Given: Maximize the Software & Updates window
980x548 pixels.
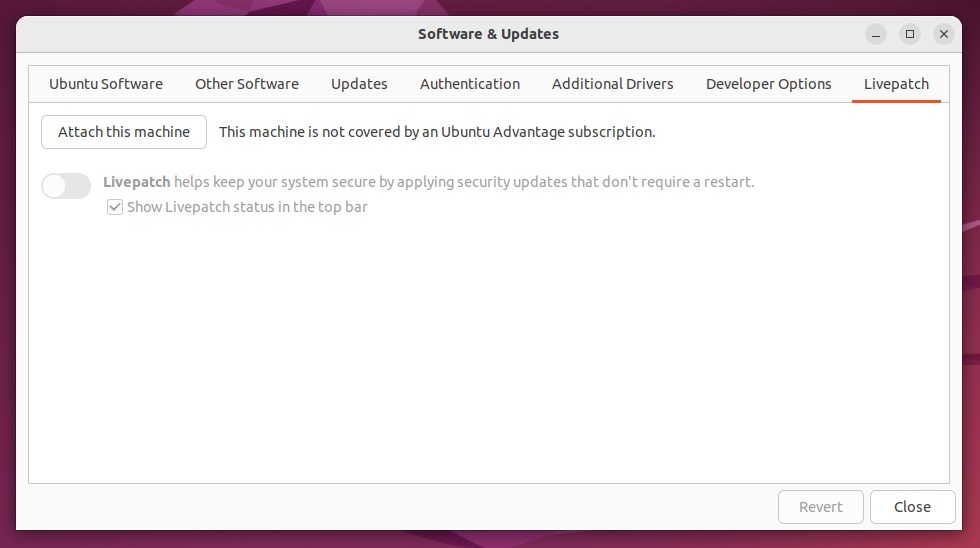Looking at the screenshot, I should tap(910, 34).
